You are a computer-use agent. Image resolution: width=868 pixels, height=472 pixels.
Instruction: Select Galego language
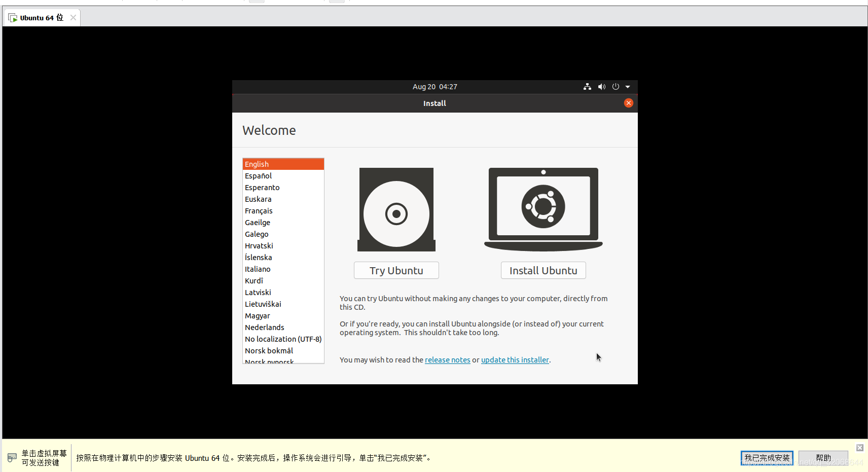click(283, 234)
